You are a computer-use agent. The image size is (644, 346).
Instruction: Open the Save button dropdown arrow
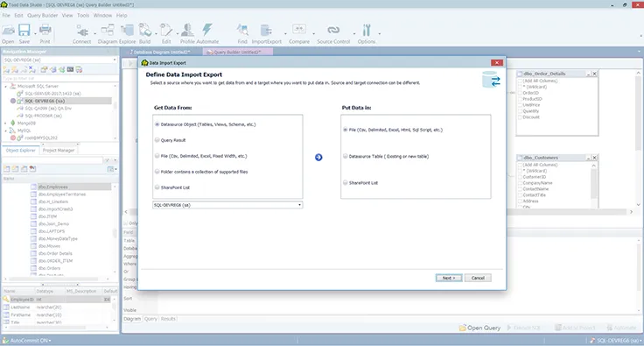click(x=35, y=33)
